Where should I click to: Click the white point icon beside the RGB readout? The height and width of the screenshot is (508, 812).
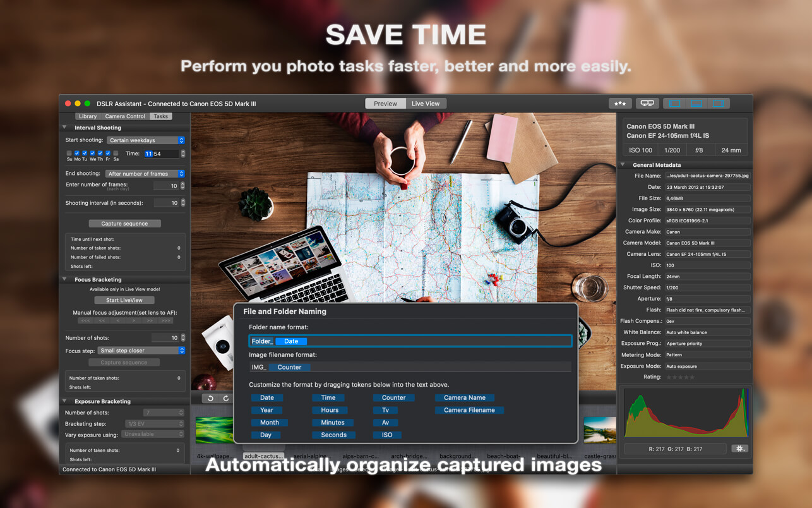pyautogui.click(x=739, y=447)
